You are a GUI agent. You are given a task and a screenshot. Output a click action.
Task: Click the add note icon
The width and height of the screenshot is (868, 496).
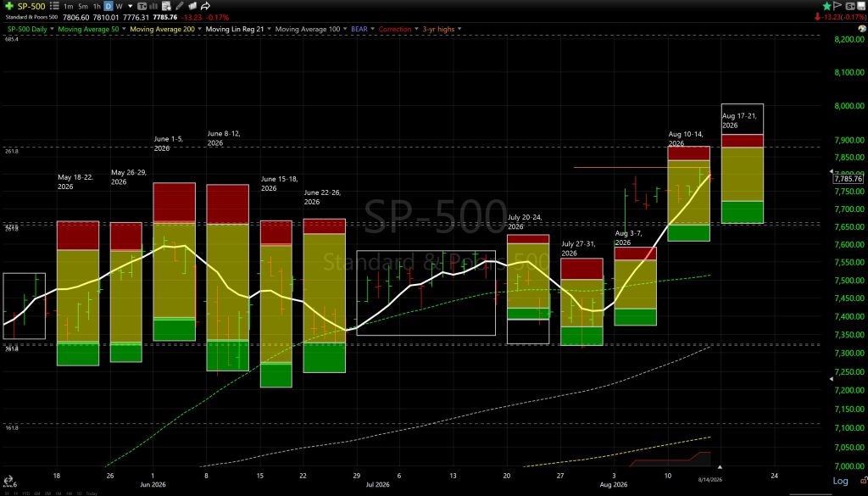167,6
